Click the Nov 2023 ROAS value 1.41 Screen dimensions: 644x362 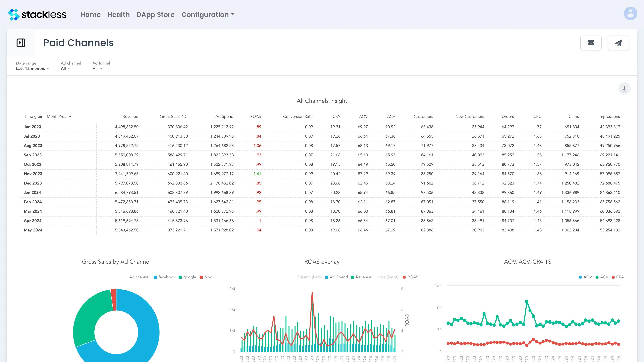tap(257, 174)
